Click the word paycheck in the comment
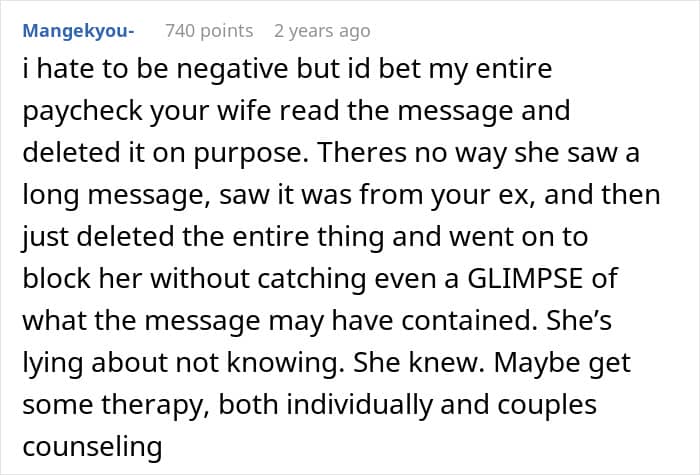Viewport: 700px width, 475px height. tap(82, 112)
